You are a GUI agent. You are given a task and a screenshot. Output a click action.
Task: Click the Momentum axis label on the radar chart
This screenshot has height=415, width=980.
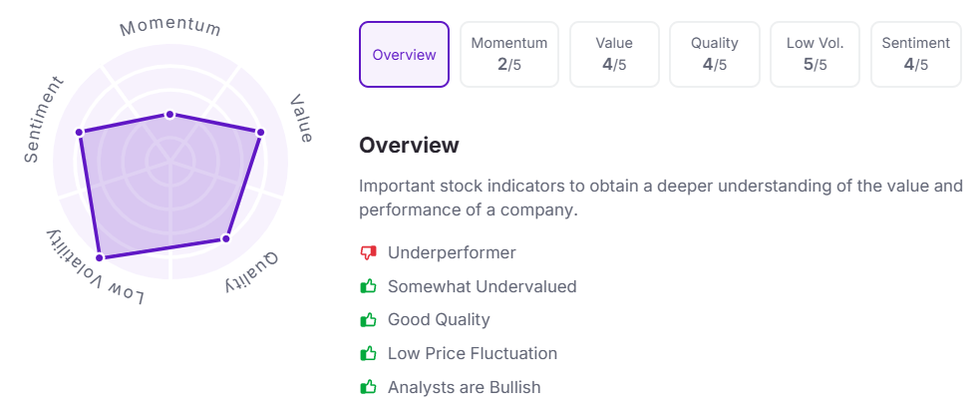(169, 27)
